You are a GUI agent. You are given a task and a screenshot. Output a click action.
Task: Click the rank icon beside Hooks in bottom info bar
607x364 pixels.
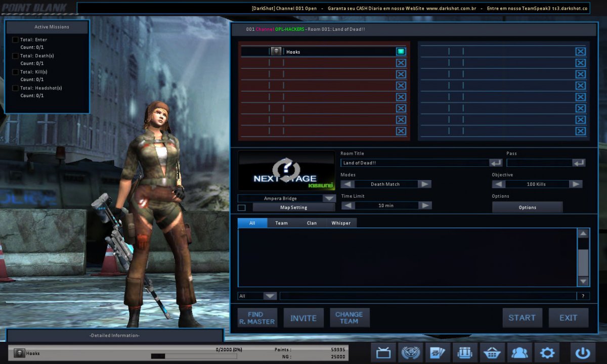tap(19, 353)
